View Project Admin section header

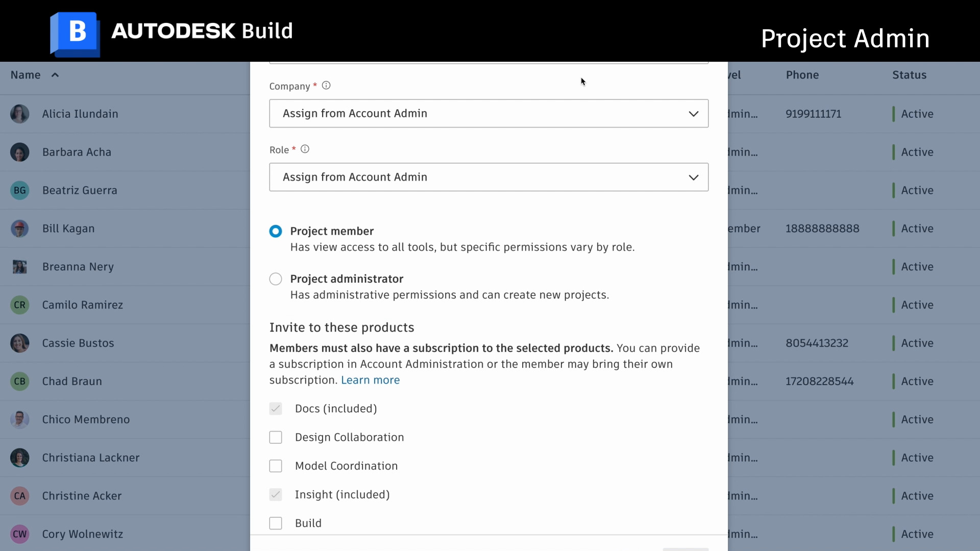[x=845, y=38]
